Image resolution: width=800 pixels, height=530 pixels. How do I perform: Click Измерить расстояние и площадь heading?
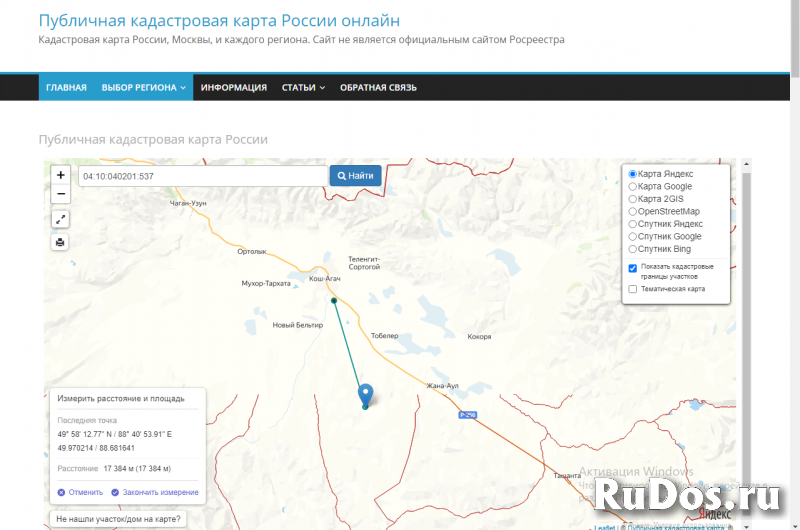(121, 398)
